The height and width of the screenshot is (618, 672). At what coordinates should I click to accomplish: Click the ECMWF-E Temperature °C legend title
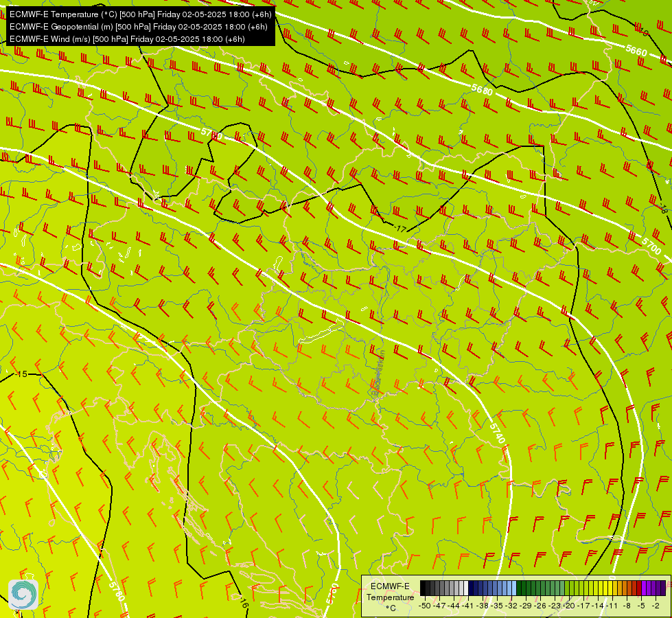pyautogui.click(x=391, y=597)
